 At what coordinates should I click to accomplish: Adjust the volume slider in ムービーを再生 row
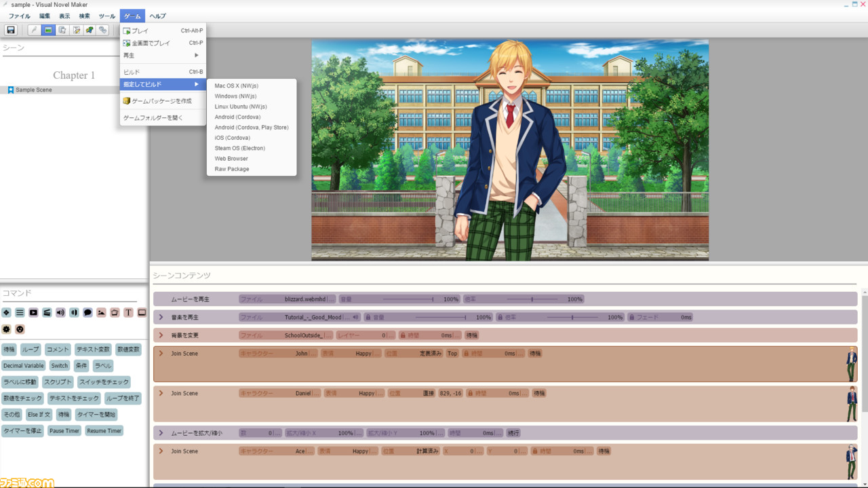tap(408, 299)
